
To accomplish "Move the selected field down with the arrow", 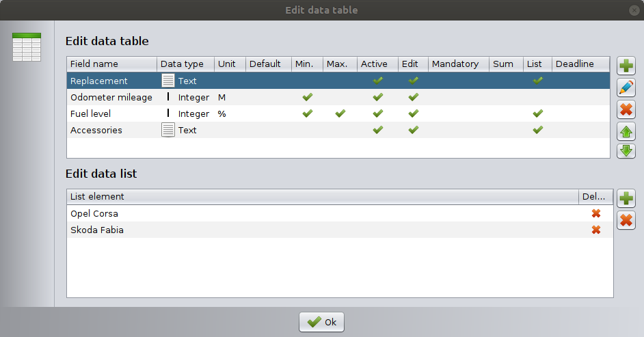I will (x=626, y=150).
